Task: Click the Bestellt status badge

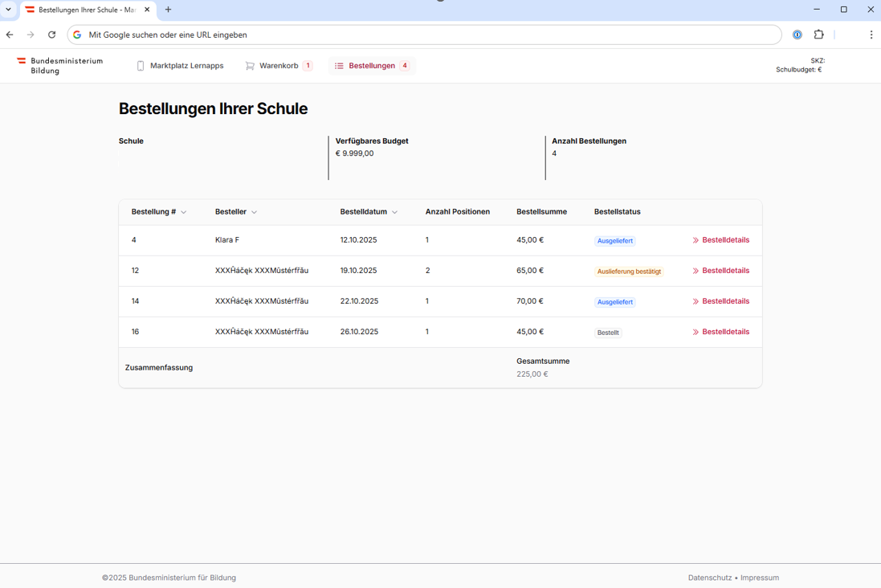Action: point(608,333)
